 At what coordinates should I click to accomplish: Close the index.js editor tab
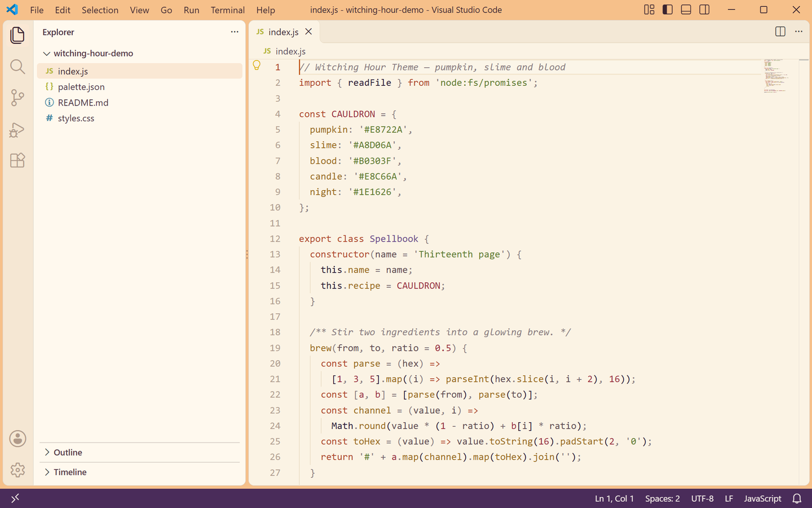[308, 32]
